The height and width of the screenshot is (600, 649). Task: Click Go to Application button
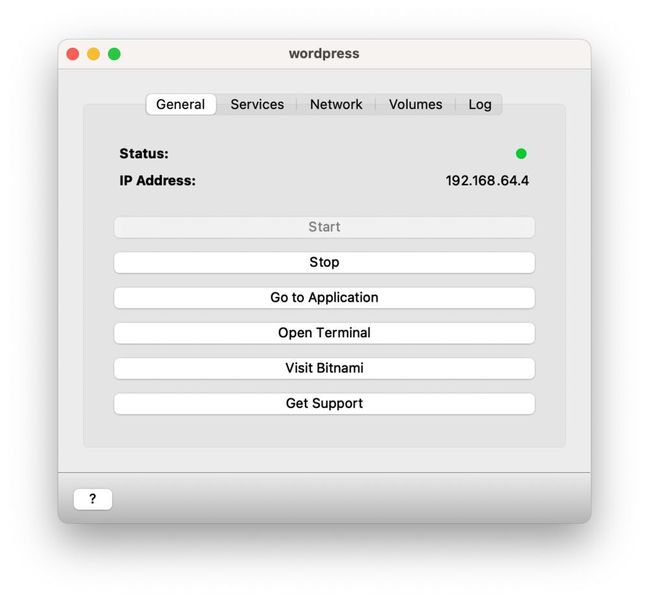pyautogui.click(x=324, y=298)
